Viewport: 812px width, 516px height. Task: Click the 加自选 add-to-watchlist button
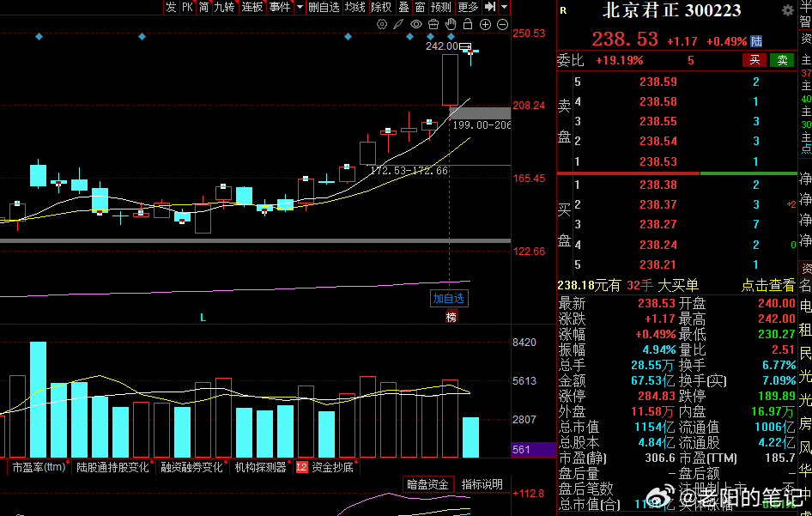click(449, 299)
